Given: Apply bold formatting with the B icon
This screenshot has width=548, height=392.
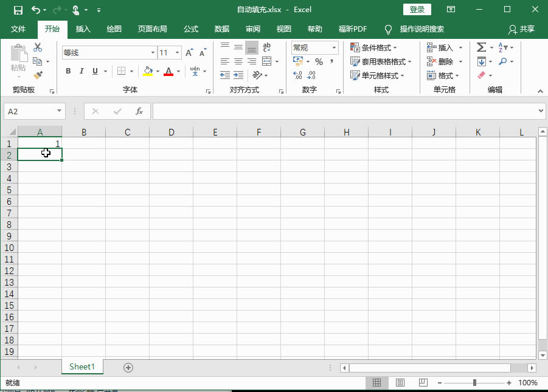Looking at the screenshot, I should coord(68,71).
